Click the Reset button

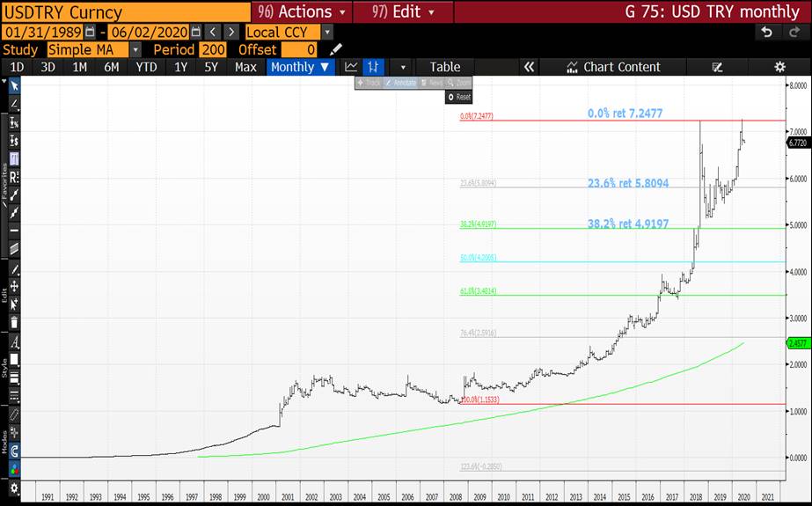point(459,97)
